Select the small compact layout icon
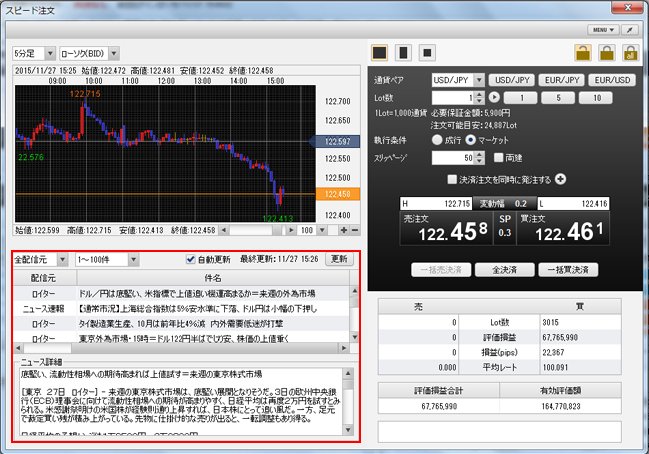 point(427,52)
